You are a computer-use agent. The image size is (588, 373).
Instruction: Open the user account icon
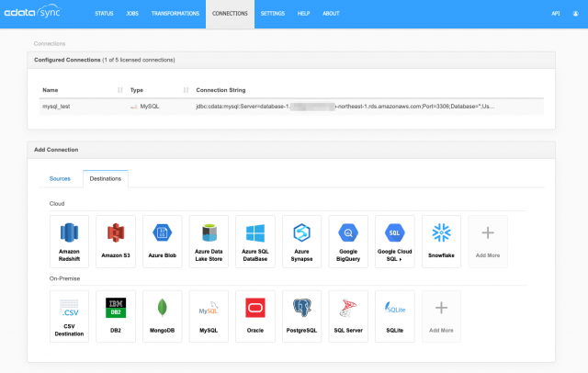[575, 14]
